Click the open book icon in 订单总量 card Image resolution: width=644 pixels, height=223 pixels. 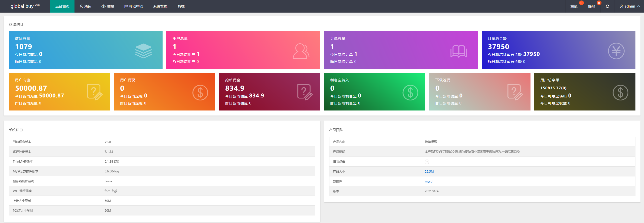point(459,51)
